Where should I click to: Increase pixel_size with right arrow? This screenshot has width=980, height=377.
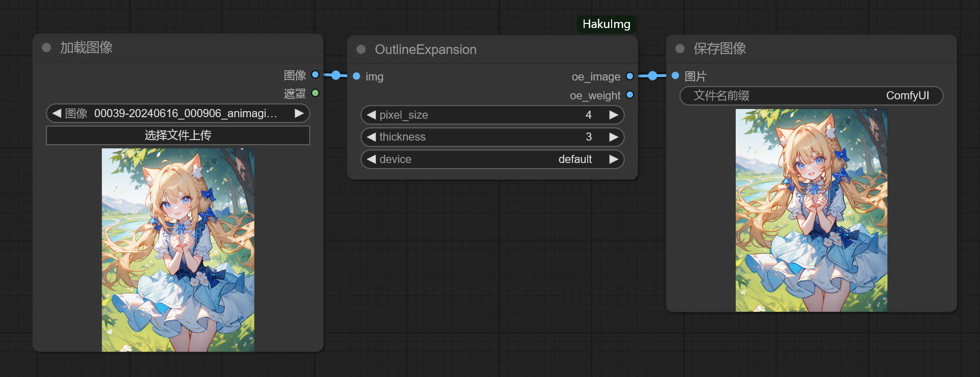pos(614,115)
